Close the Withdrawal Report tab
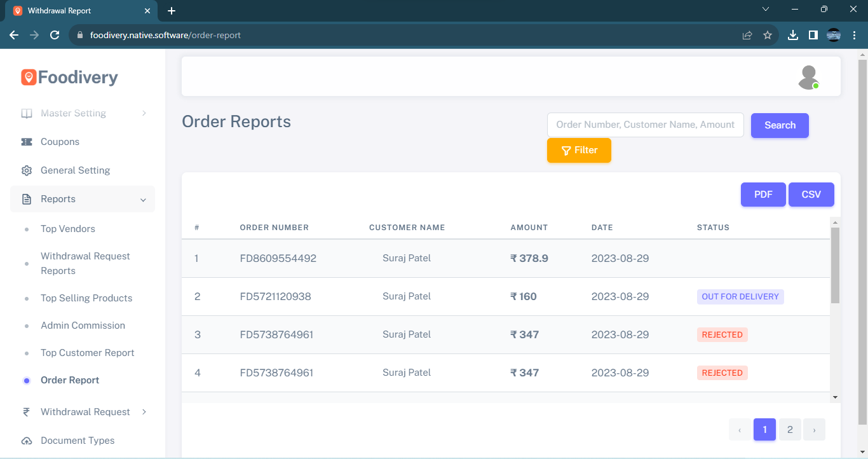 [x=147, y=11]
